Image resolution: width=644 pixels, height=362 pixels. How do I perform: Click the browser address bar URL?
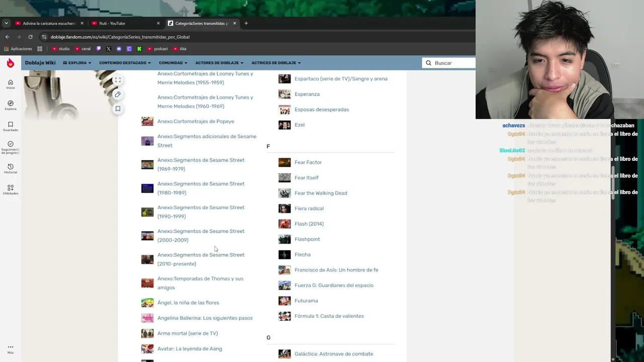[x=120, y=37]
